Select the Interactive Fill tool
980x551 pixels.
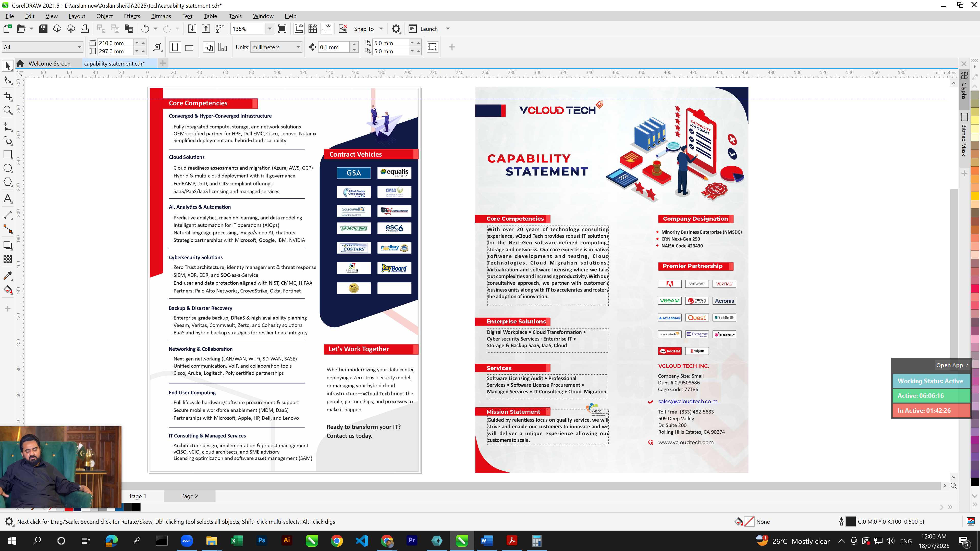pos(8,290)
